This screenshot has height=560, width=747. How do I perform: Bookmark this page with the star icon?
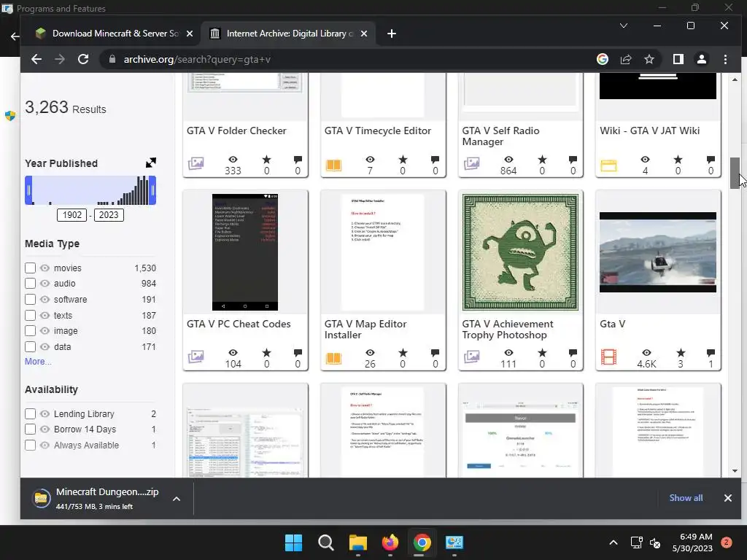coord(649,59)
